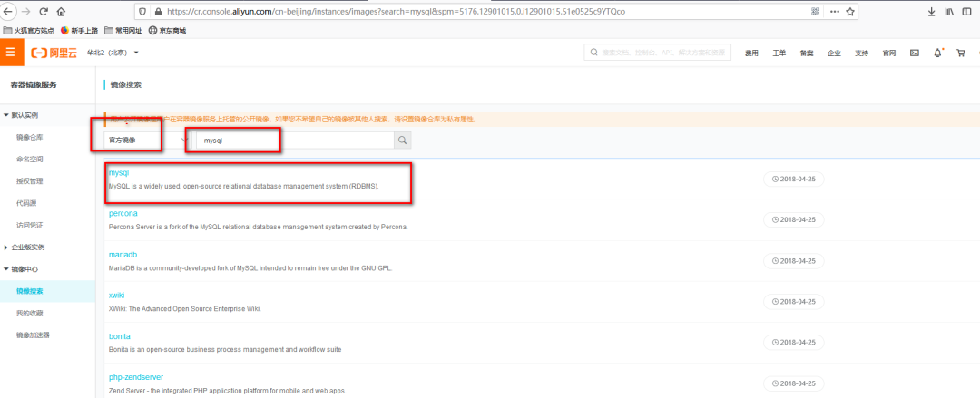Open the php-zendserver image link
Viewport: 980px width, 398px height.
point(135,377)
